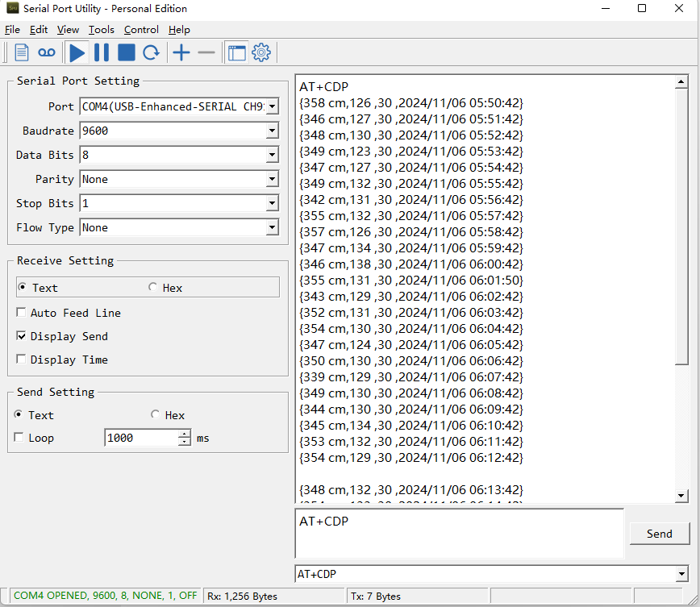Click the loop interval field showing 1000

coord(141,438)
